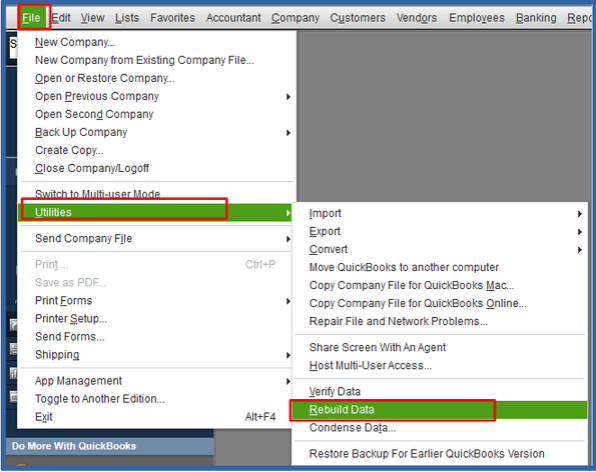Select Move QuickBooks to another computer
This screenshot has width=596, height=472.
tap(404, 267)
